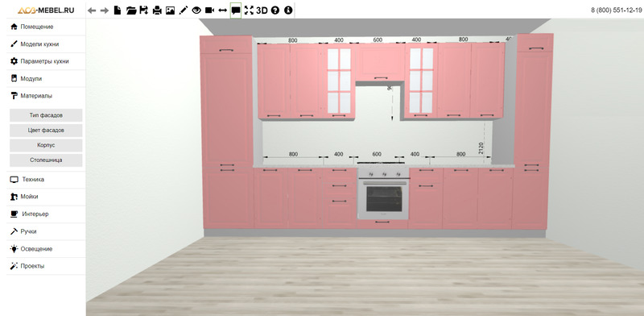
Task: Click the cup icon beside Интерьер
Action: 14,214
